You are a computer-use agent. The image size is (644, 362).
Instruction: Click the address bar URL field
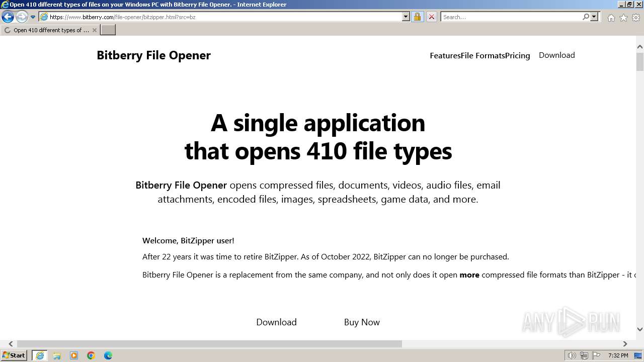point(225,17)
